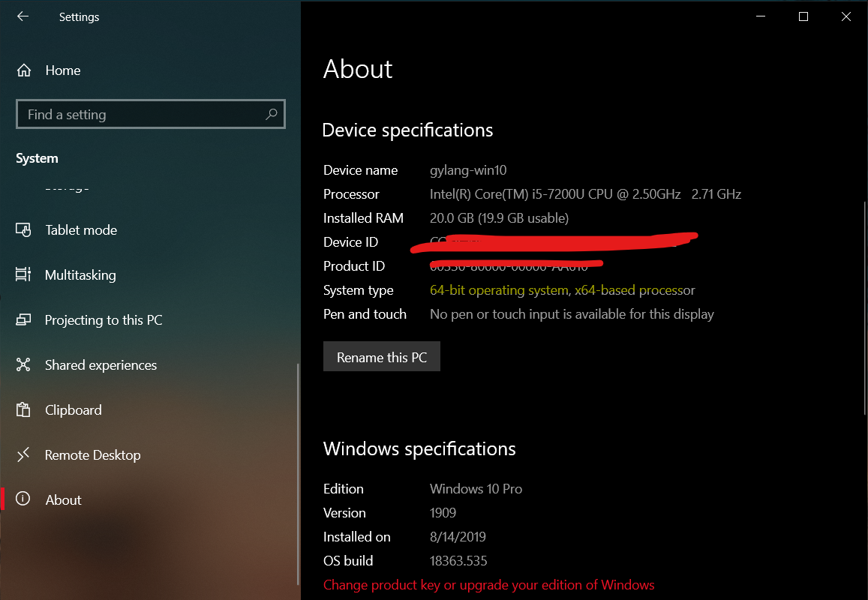The image size is (868, 600).
Task: Close the Settings window
Action: tap(845, 16)
